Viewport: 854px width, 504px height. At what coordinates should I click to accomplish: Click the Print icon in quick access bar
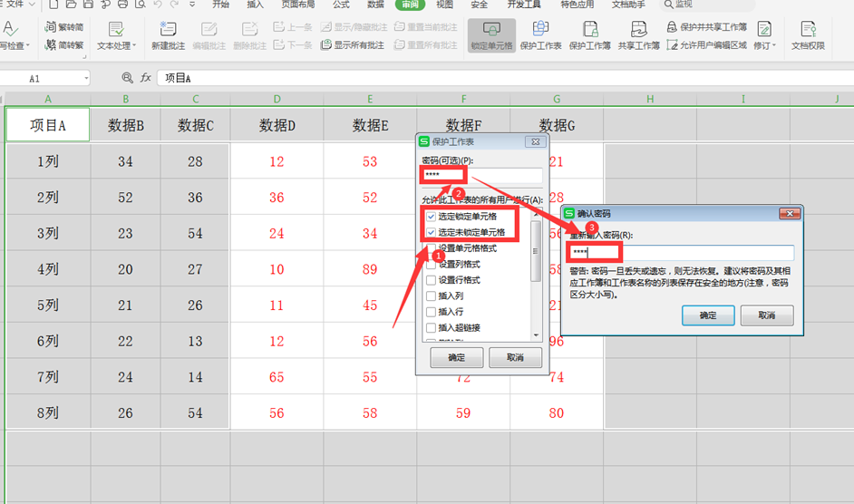pos(123,5)
